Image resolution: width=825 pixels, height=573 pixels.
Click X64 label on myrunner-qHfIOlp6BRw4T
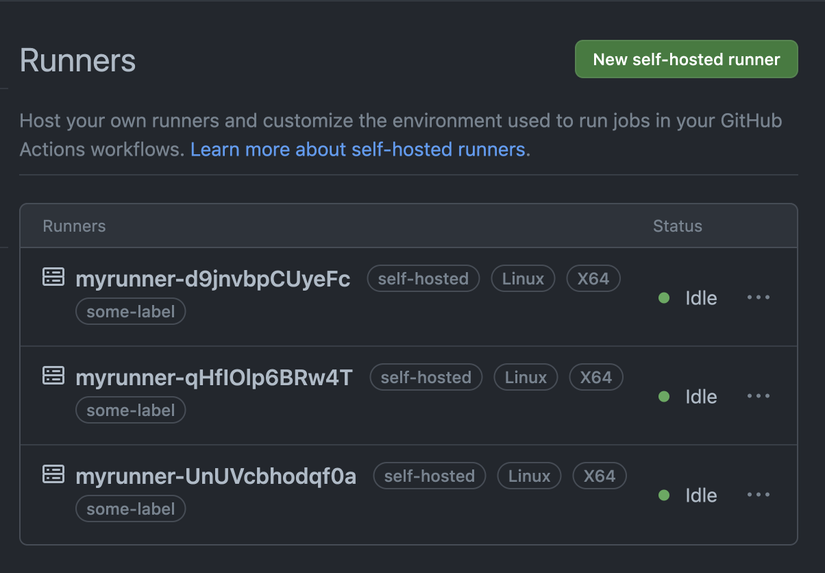[x=596, y=377]
